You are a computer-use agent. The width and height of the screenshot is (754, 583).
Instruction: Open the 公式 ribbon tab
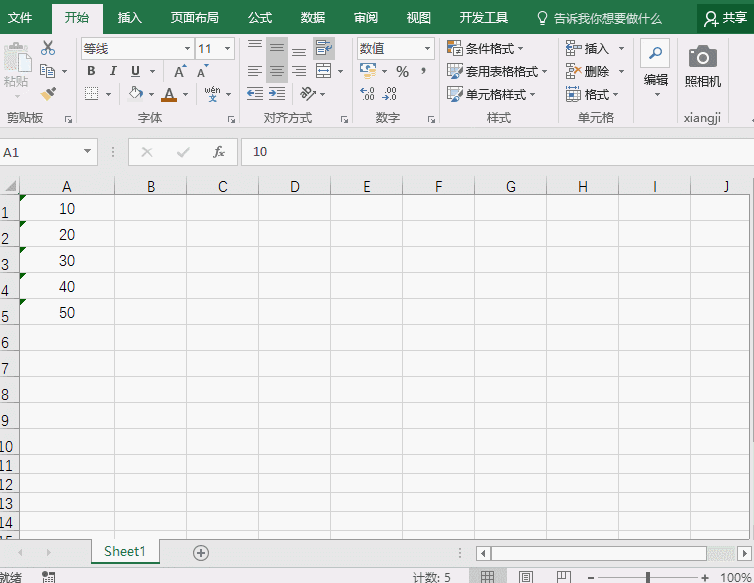click(260, 18)
